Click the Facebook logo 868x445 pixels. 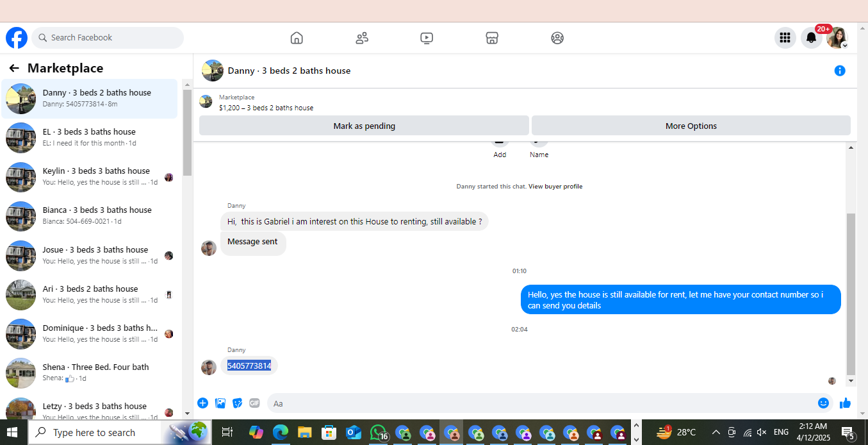click(17, 38)
